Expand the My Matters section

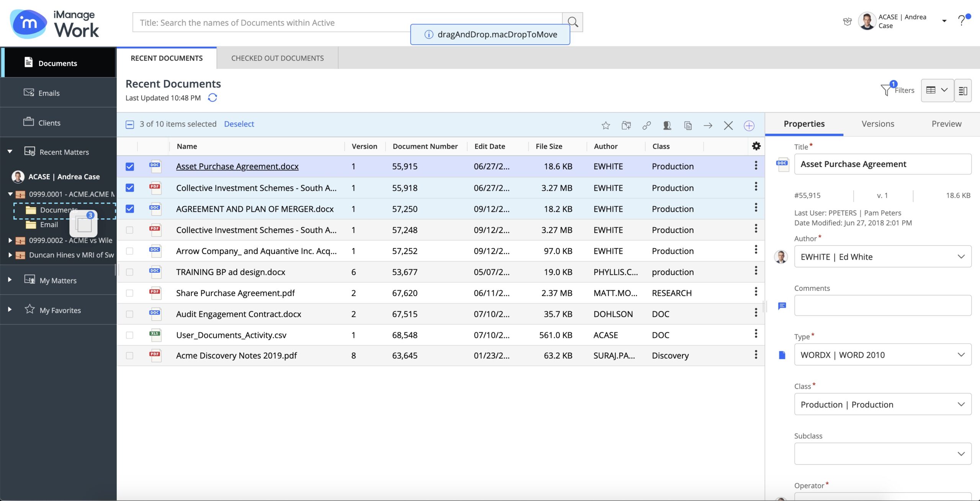[10, 280]
